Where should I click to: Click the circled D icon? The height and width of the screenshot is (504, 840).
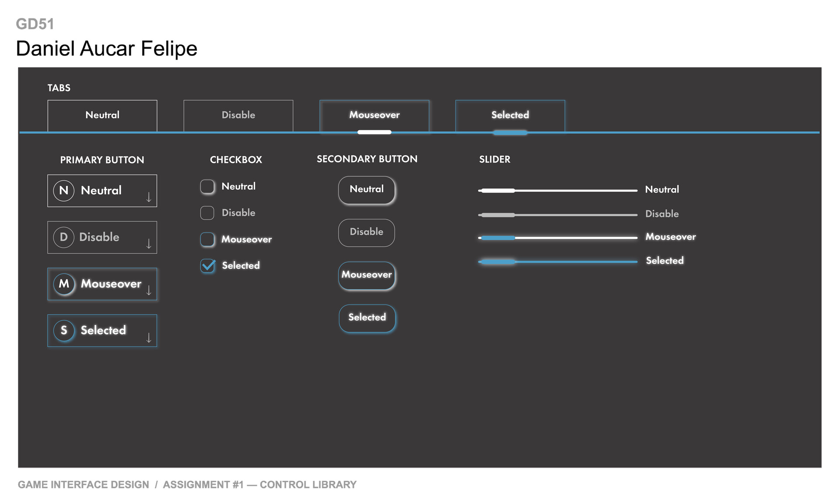[x=64, y=237]
